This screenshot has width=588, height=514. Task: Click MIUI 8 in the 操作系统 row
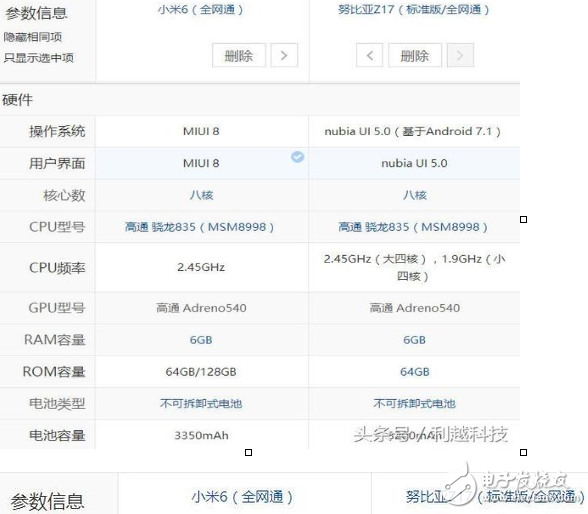pos(201,131)
